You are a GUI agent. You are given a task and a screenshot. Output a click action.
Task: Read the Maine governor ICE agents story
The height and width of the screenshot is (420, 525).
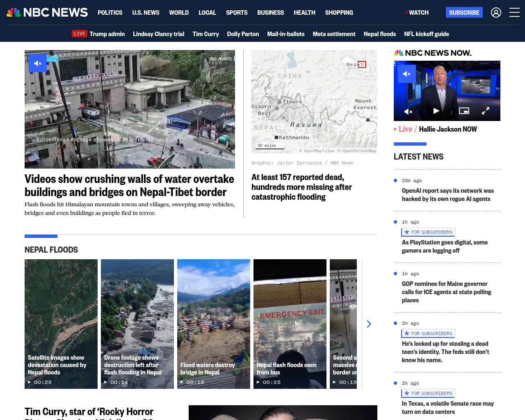point(446,292)
